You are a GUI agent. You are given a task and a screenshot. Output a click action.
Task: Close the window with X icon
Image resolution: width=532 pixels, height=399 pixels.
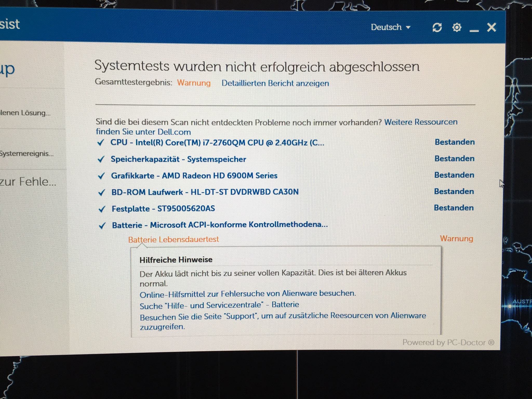pyautogui.click(x=491, y=27)
